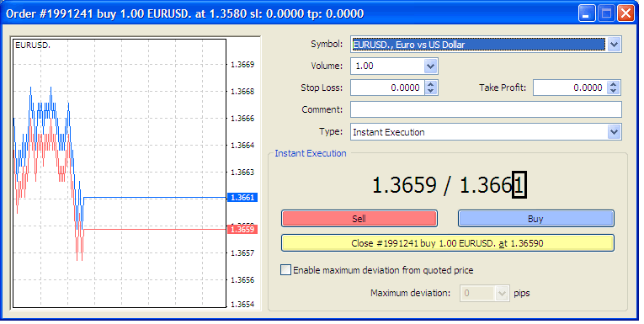Close order #1991241 with yellow button
644x324 pixels.
point(448,243)
